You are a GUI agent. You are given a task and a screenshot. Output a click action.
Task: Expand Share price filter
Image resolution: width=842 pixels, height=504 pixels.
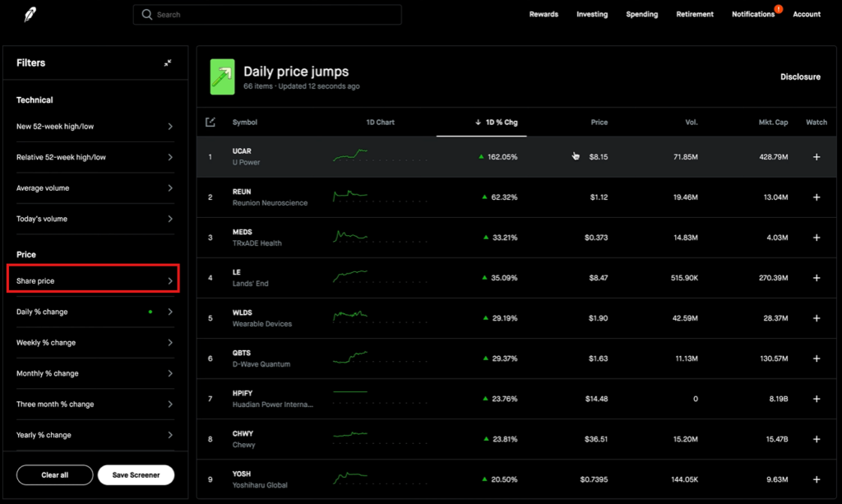click(x=94, y=279)
